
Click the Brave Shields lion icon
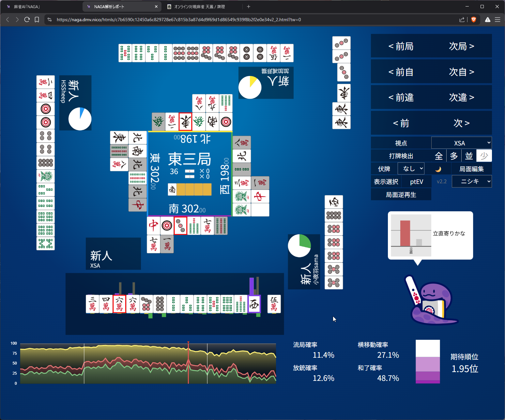[474, 20]
